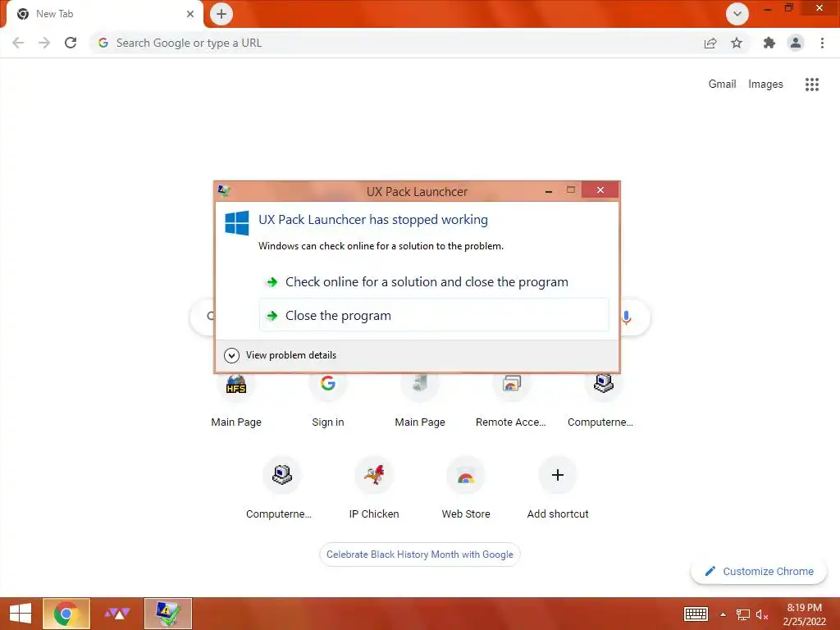Click the UX Pack Launchcer title bar icon
Image resolution: width=840 pixels, height=630 pixels.
point(224,190)
